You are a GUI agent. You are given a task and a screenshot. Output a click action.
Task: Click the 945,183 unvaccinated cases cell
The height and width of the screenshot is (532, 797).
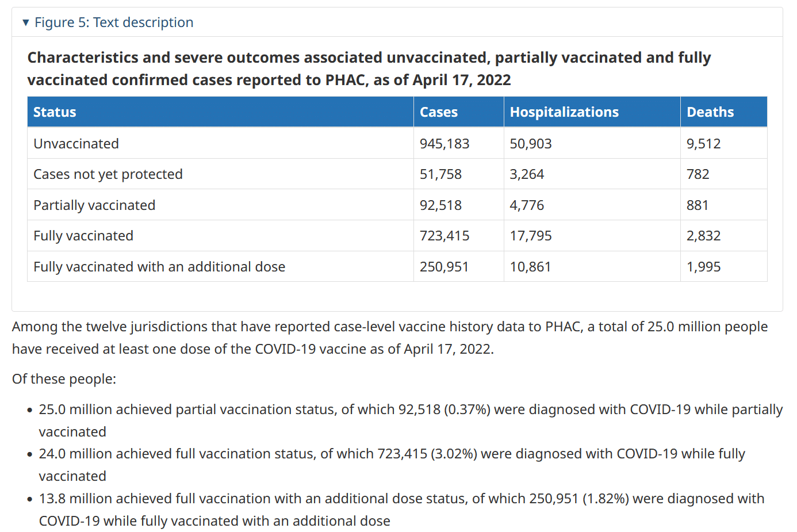445,144
